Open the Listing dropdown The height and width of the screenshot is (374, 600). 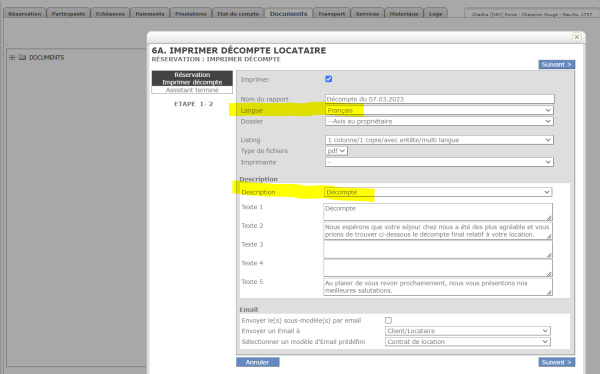[x=439, y=140]
